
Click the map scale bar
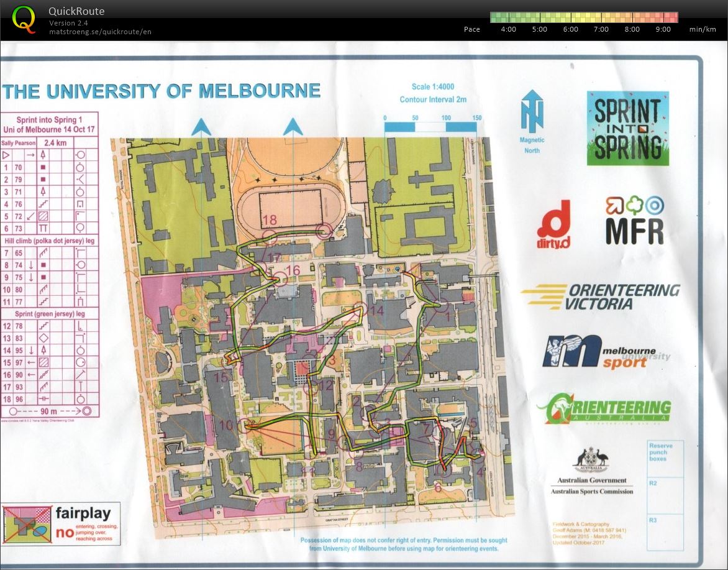tap(430, 127)
